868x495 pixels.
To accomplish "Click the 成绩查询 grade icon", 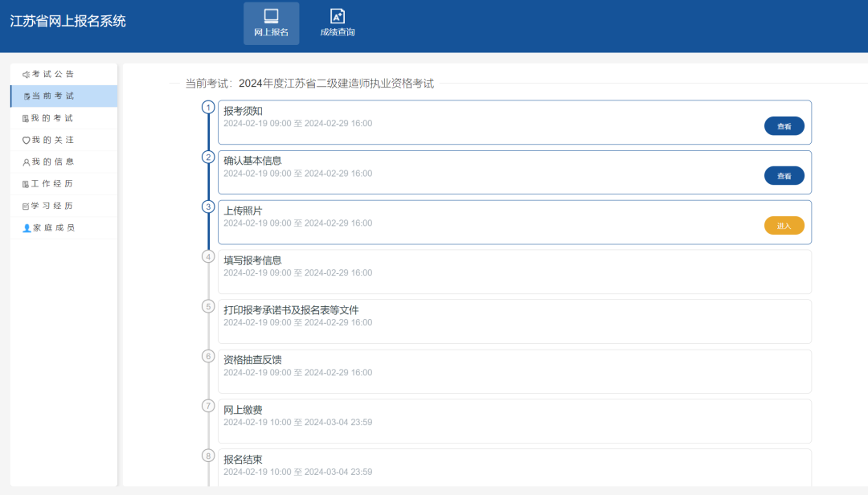I will pyautogui.click(x=337, y=16).
